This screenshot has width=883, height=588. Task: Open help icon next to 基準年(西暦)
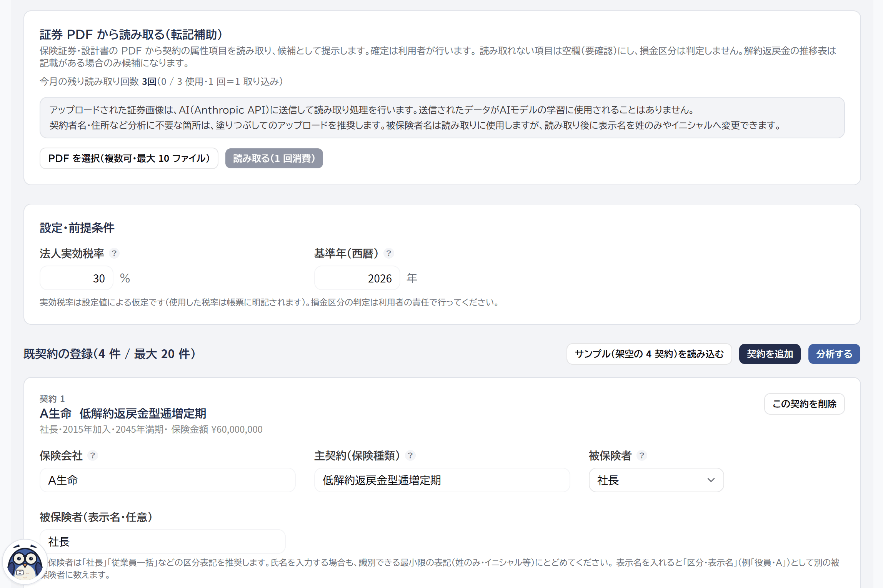click(389, 254)
